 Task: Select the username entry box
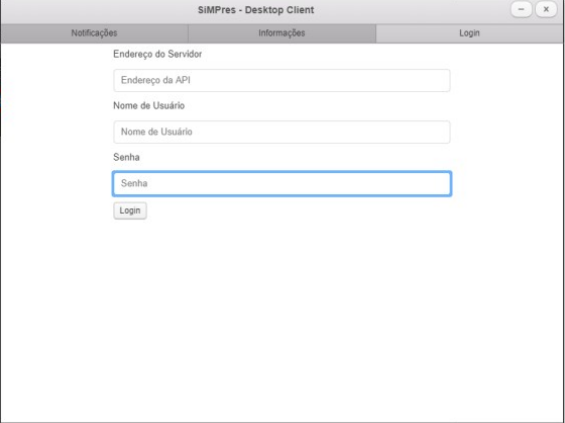point(282,132)
